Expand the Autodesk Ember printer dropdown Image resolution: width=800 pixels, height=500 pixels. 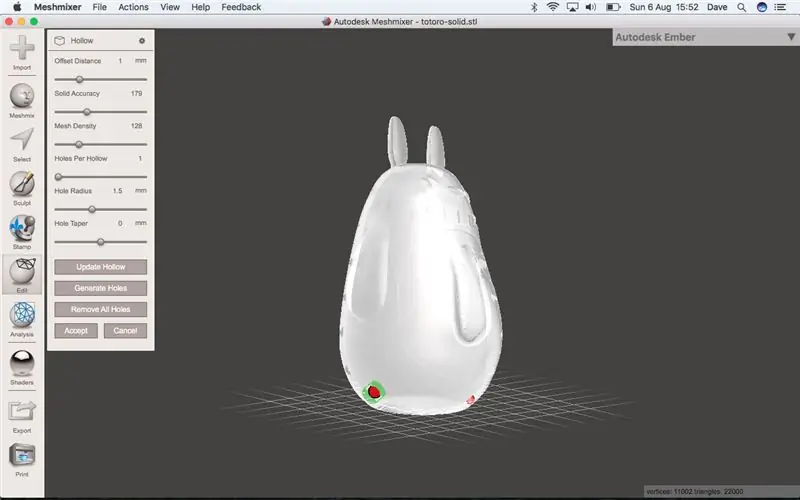(791, 37)
